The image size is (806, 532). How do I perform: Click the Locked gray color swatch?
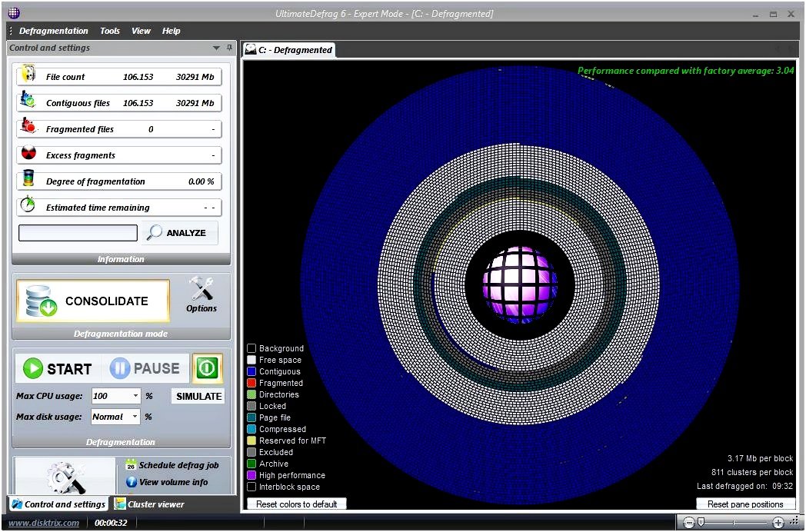pos(251,406)
